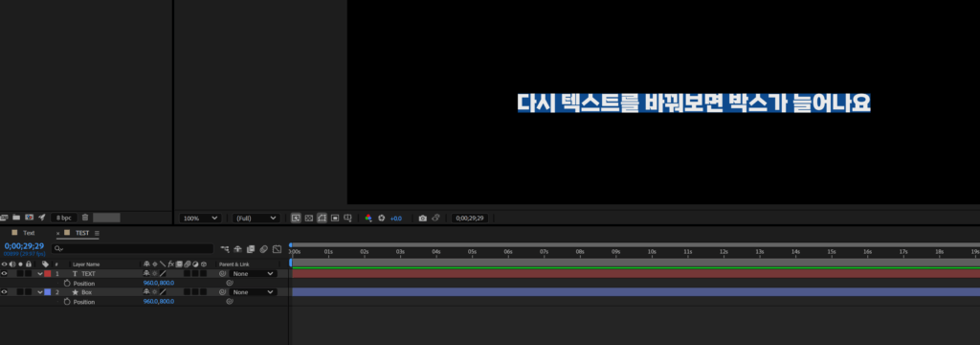The image size is (980, 345).
Task: Adjust exposure value +0.0
Action: pyautogui.click(x=395, y=218)
